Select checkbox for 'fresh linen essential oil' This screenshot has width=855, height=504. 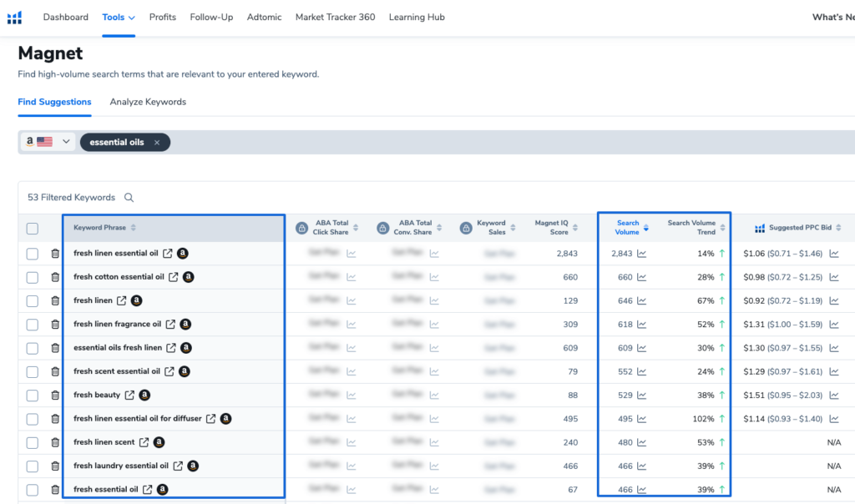[x=33, y=254]
